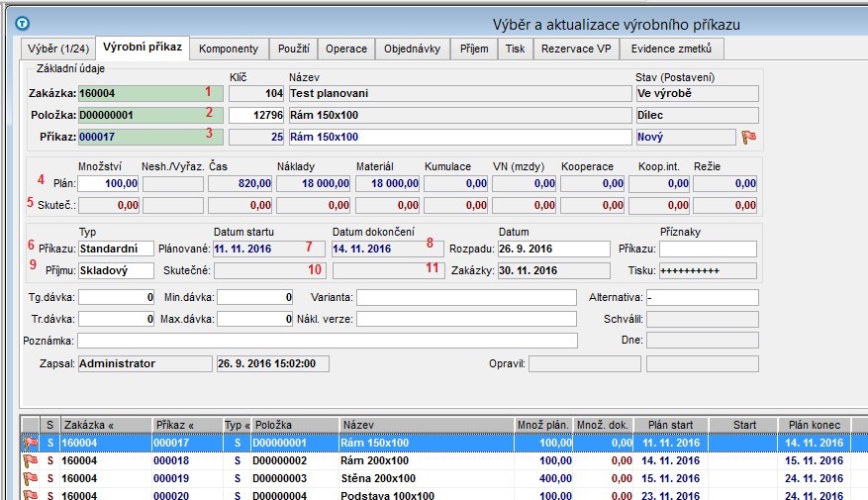Switch to the Komponenty tab

tap(229, 49)
